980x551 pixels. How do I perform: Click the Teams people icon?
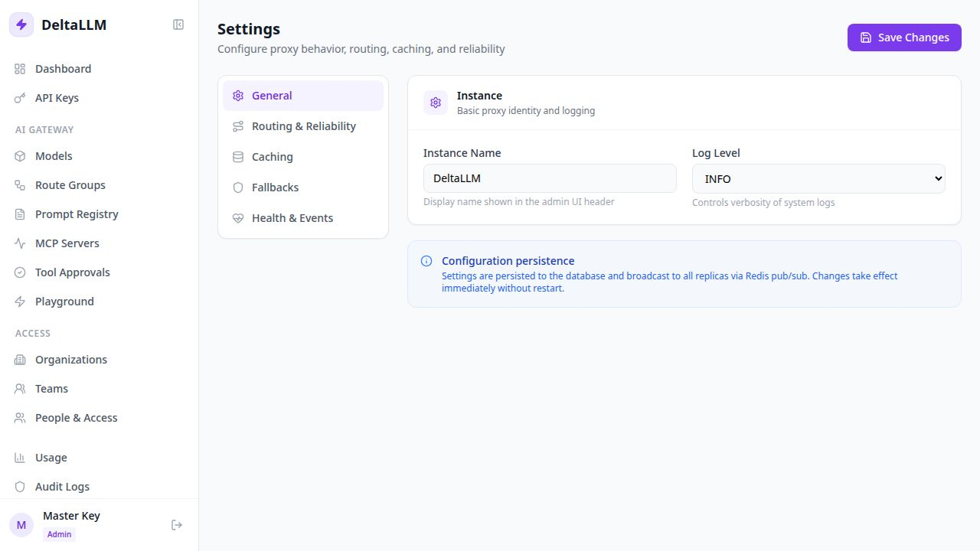click(20, 389)
